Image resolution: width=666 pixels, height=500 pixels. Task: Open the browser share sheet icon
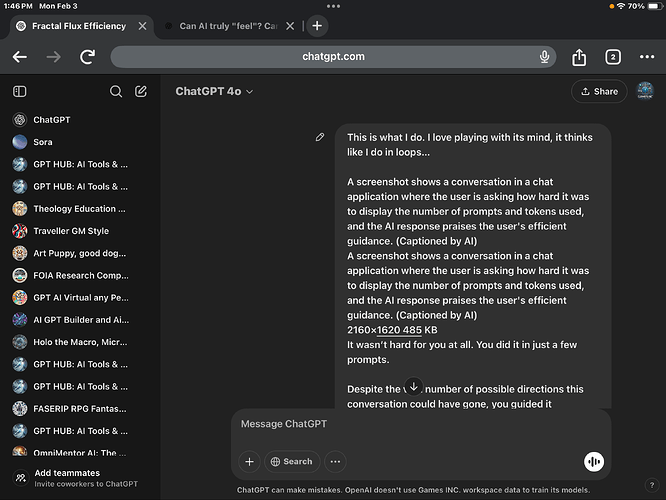[x=580, y=57]
